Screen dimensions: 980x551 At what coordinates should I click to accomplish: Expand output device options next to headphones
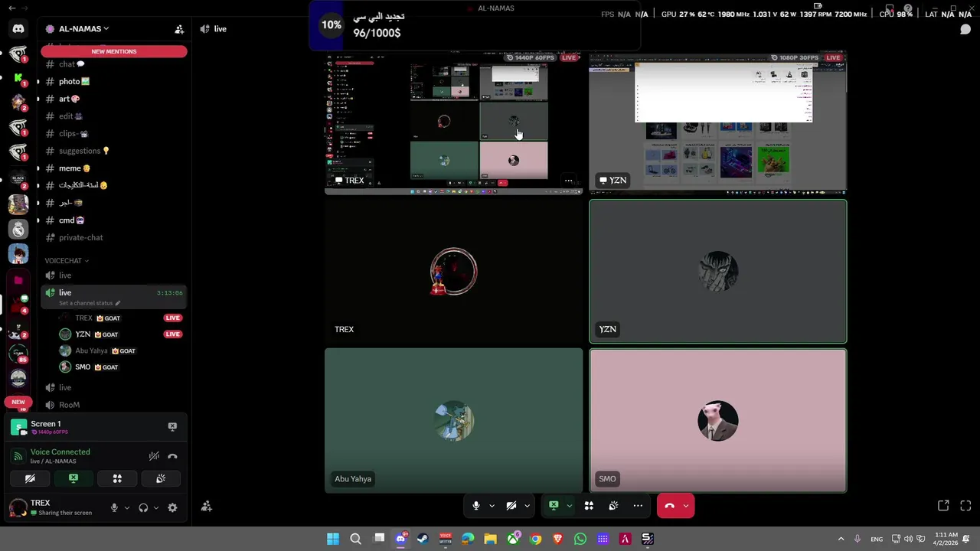156,507
